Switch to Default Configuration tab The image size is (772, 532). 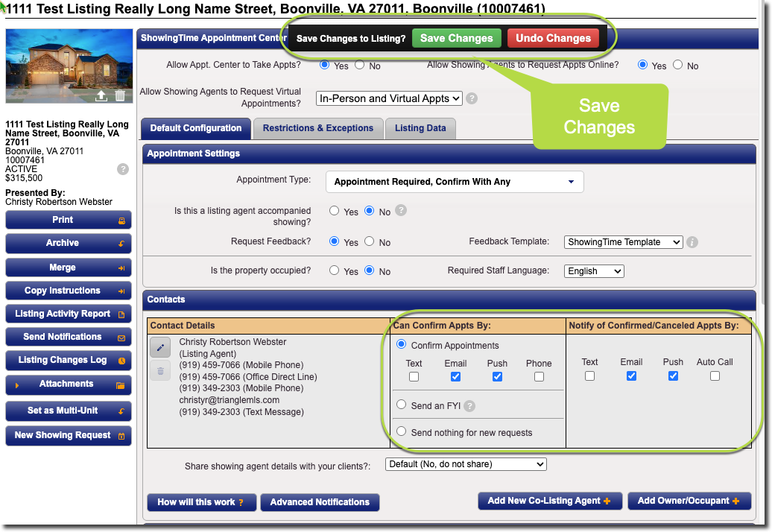point(196,128)
